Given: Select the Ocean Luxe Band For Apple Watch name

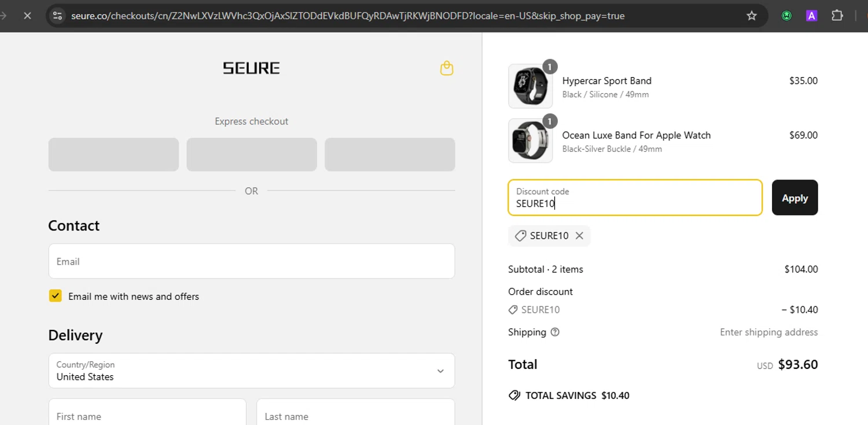Looking at the screenshot, I should click(636, 135).
